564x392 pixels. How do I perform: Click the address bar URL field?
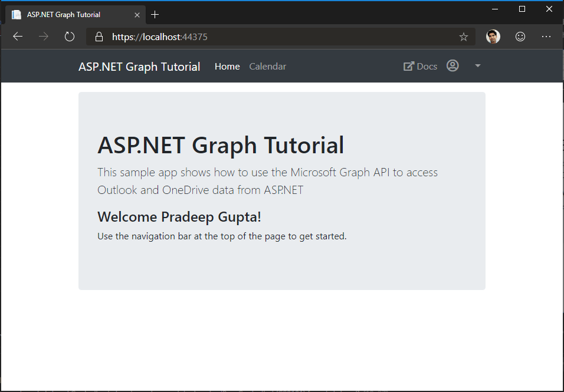tap(281, 37)
